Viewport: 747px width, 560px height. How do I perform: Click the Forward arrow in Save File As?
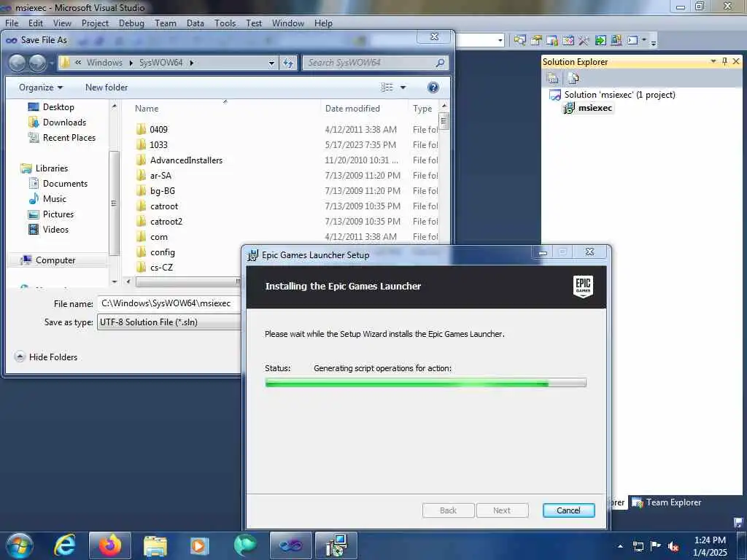38,63
